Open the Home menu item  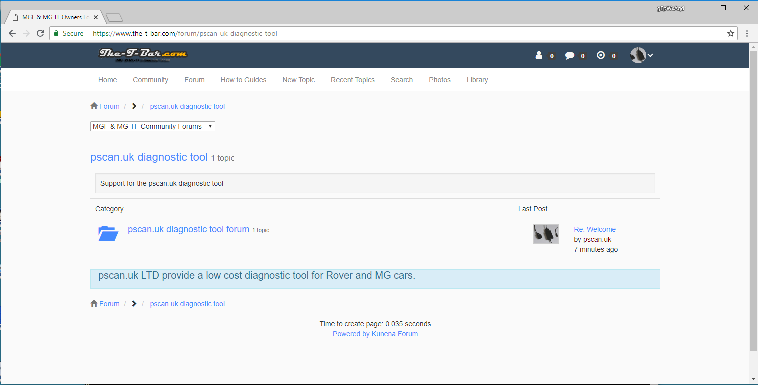click(108, 80)
